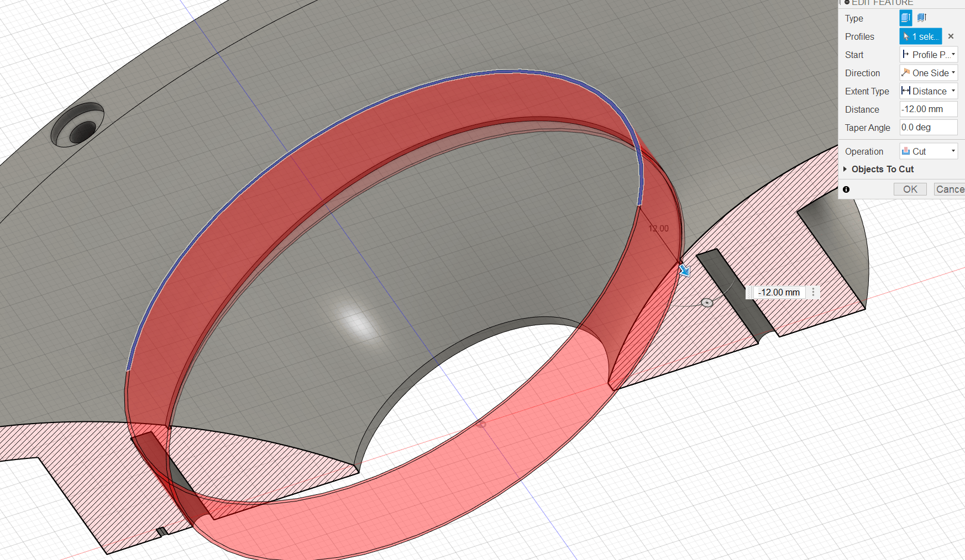Open the Start 'Profile Plane' dropdown
Screen dimensions: 965x560
[x=929, y=55]
